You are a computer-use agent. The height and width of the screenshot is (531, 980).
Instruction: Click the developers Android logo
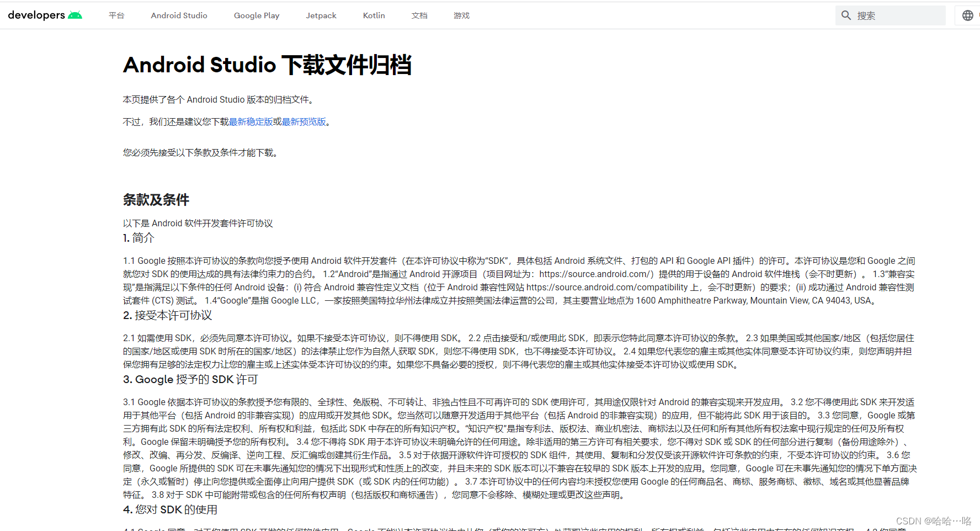point(45,15)
